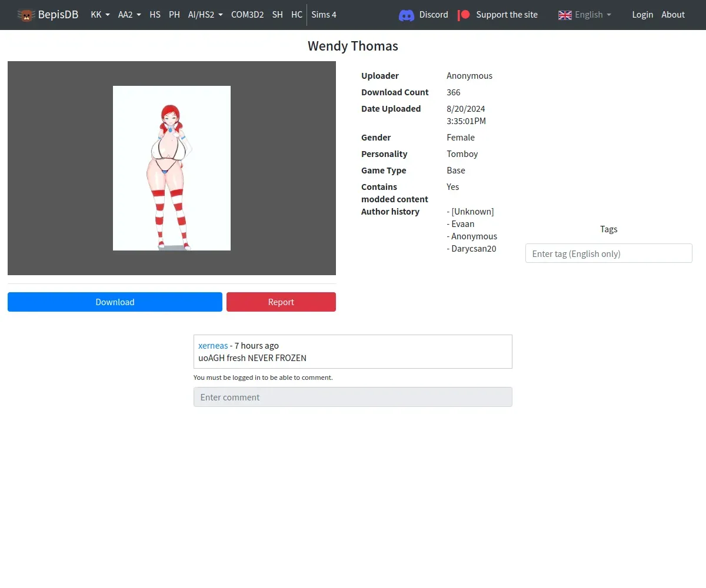706x588 pixels.
Task: Click the UK flag language icon
Action: (x=565, y=15)
